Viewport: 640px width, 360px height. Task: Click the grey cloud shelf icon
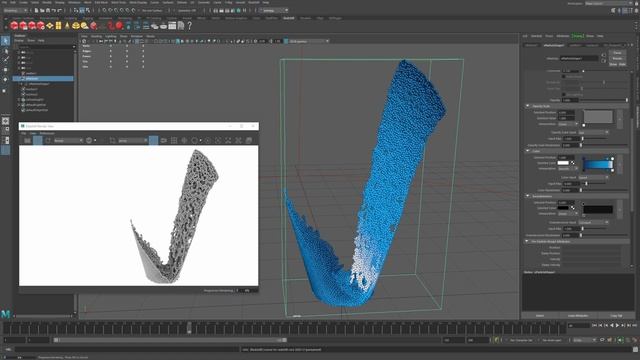click(154, 26)
